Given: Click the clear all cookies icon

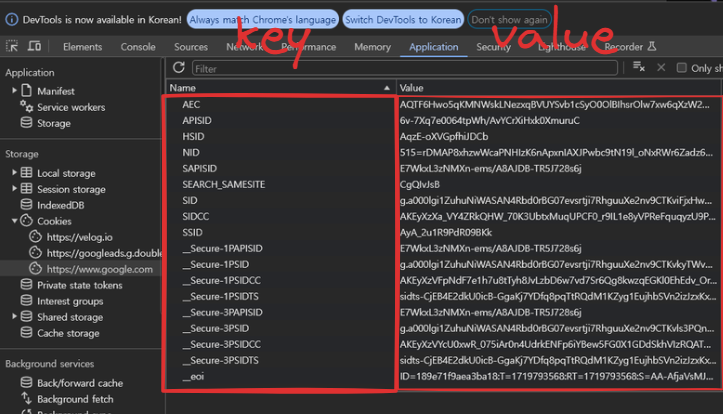Looking at the screenshot, I should [639, 67].
